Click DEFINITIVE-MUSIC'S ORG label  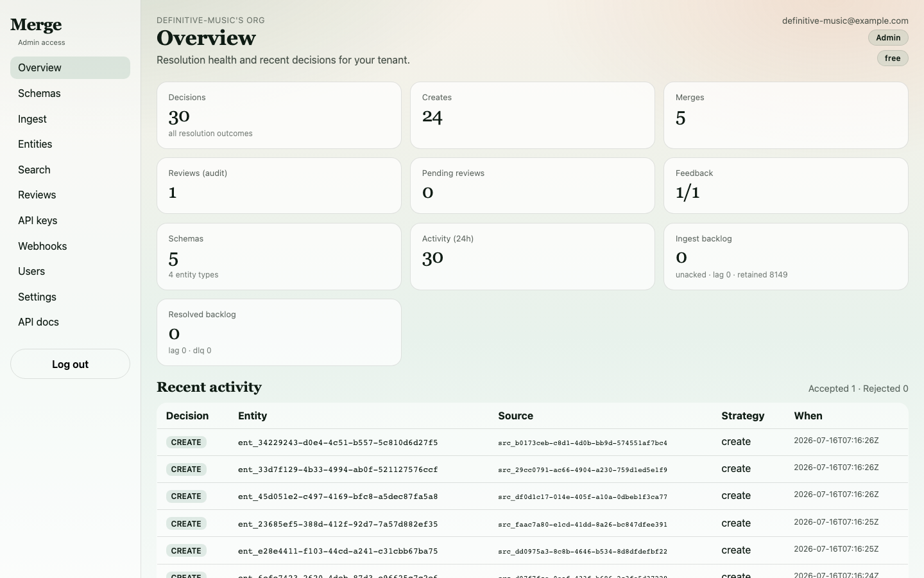(x=210, y=21)
